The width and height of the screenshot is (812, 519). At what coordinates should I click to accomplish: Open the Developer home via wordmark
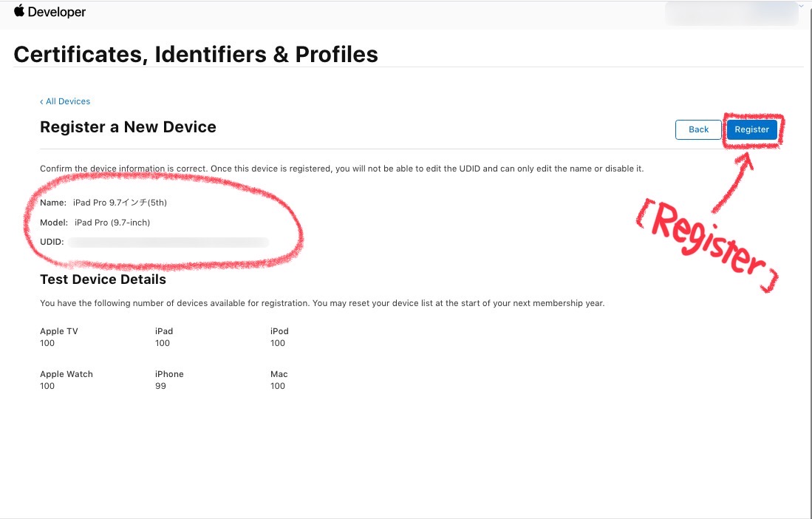point(57,11)
